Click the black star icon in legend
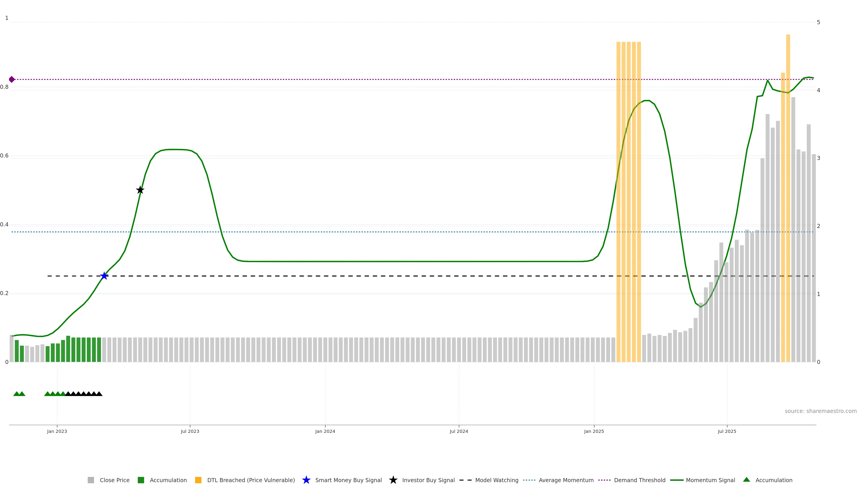 tap(393, 480)
